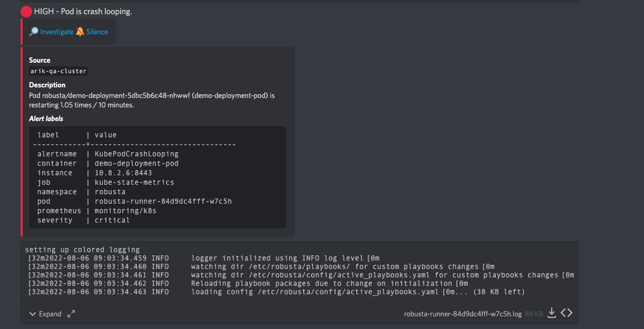The image size is (644, 329).
Task: Click the arik-qa-cluster source name
Action: (58, 71)
